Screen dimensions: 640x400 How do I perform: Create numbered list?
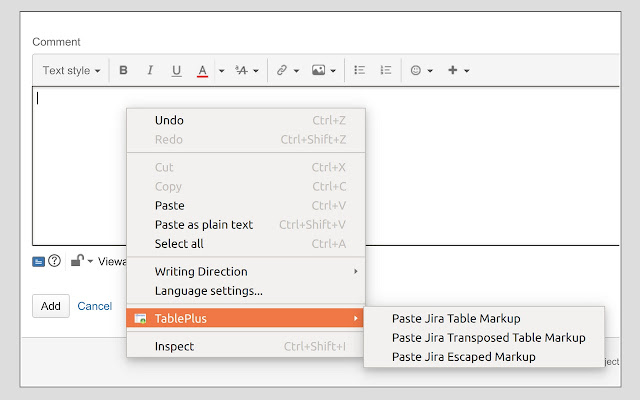click(x=385, y=70)
